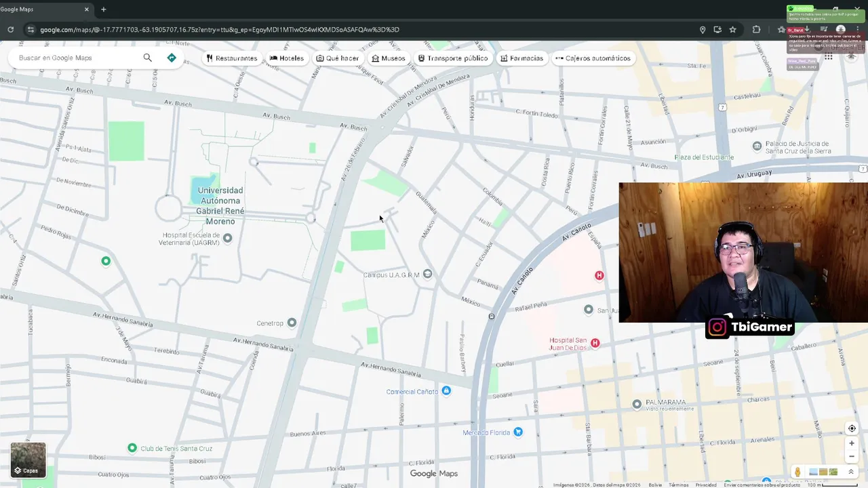Select the Palacio de Justicia marker

[x=757, y=146]
